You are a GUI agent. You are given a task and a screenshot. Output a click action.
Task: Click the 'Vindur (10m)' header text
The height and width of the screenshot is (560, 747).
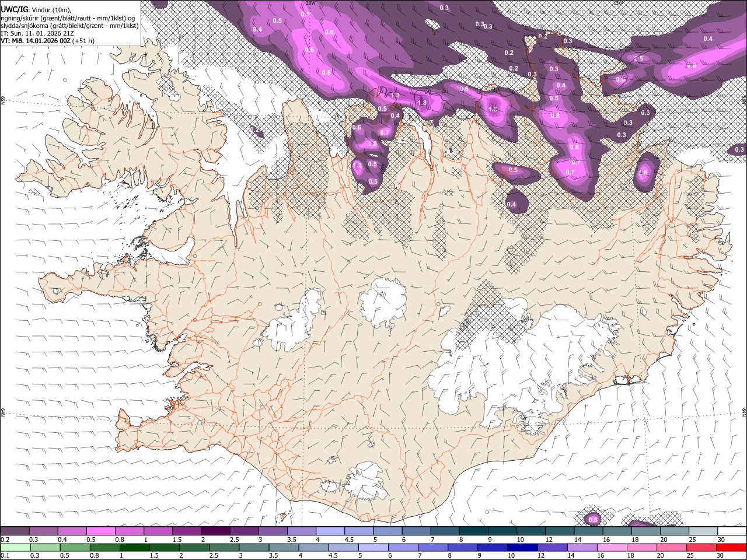[x=51, y=9]
